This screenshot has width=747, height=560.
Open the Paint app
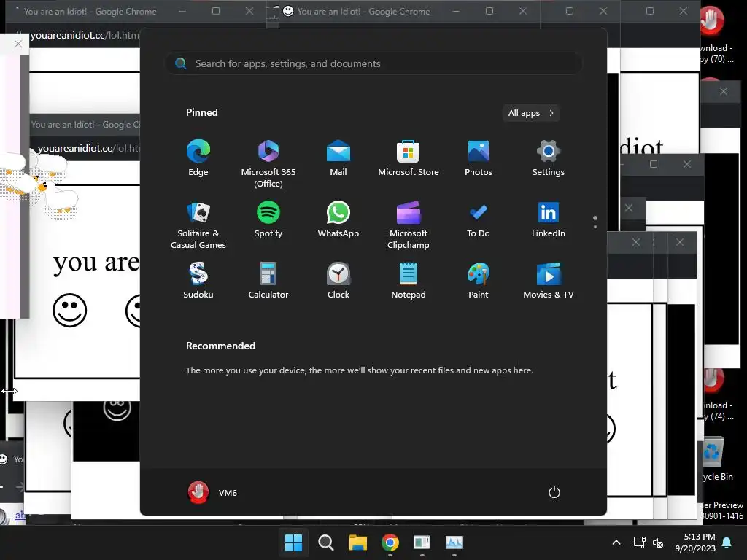[479, 281]
